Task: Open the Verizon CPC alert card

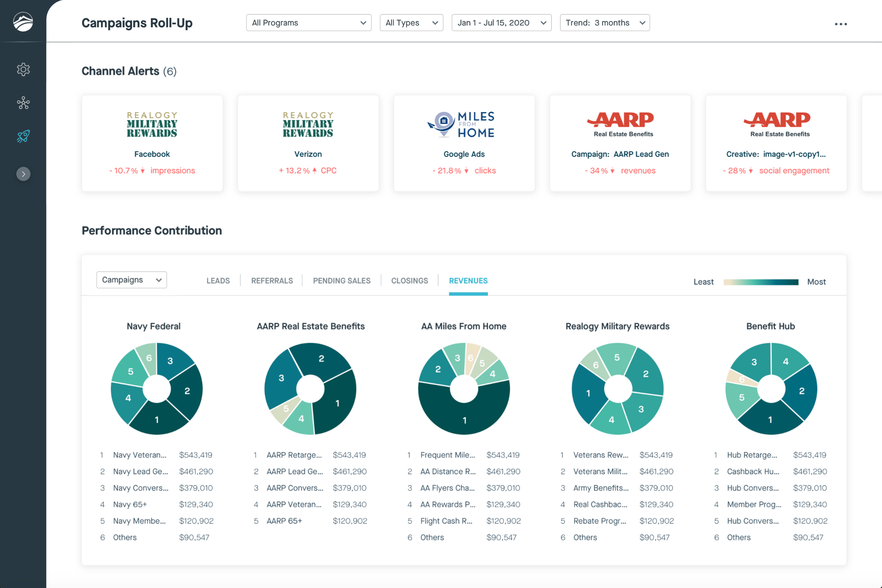Action: click(x=308, y=143)
